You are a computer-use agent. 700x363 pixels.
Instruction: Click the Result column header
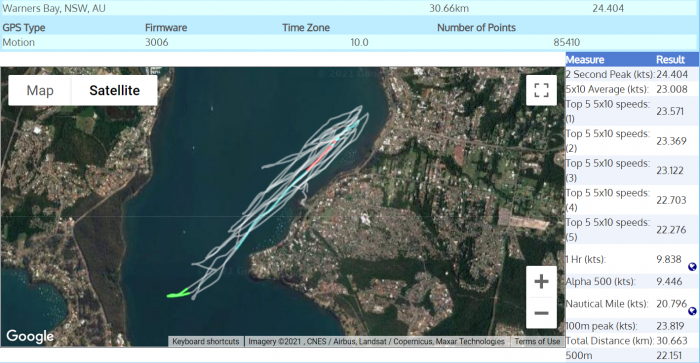click(670, 60)
